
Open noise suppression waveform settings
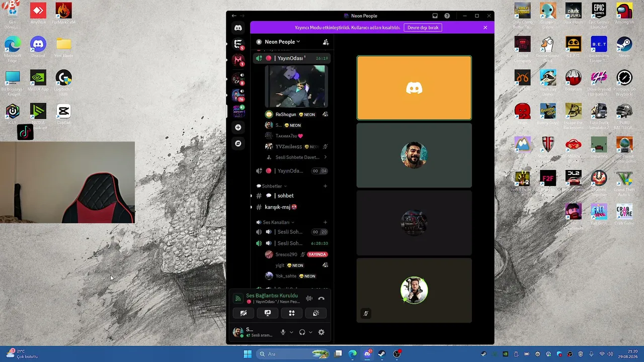[309, 299]
